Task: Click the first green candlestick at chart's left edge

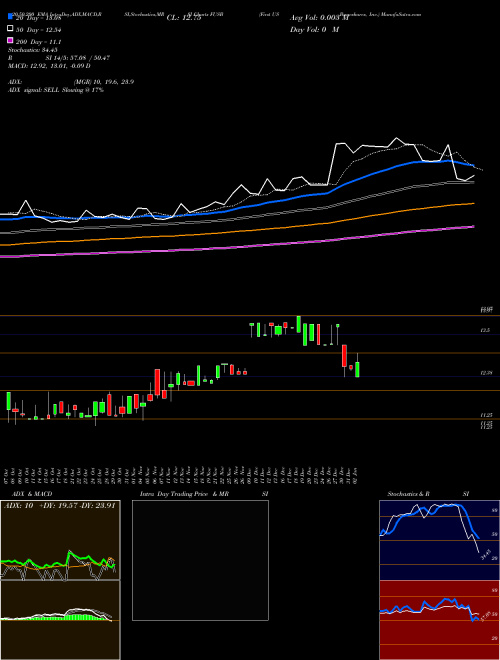Action: coord(8,401)
